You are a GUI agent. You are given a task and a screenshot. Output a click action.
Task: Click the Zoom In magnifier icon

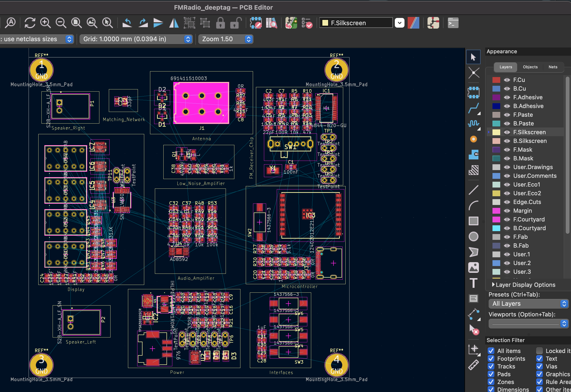pos(46,23)
